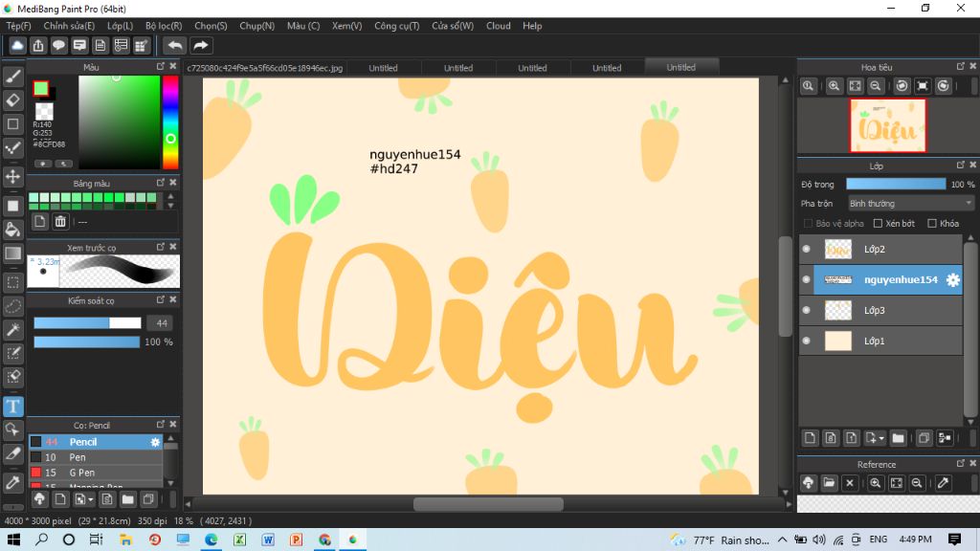Enable the Xén bớt checkbox
Screen dimensions: 980x551
click(x=878, y=223)
